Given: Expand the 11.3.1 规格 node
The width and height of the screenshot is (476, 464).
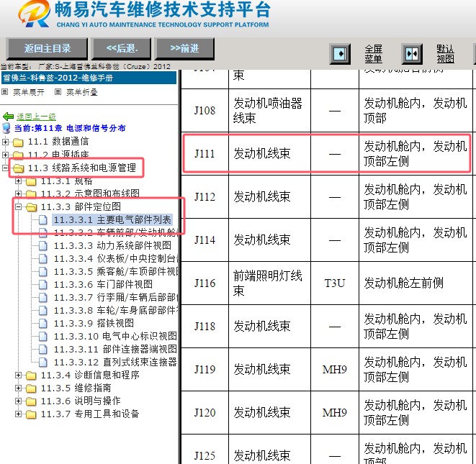Looking at the screenshot, I should click(18, 181).
